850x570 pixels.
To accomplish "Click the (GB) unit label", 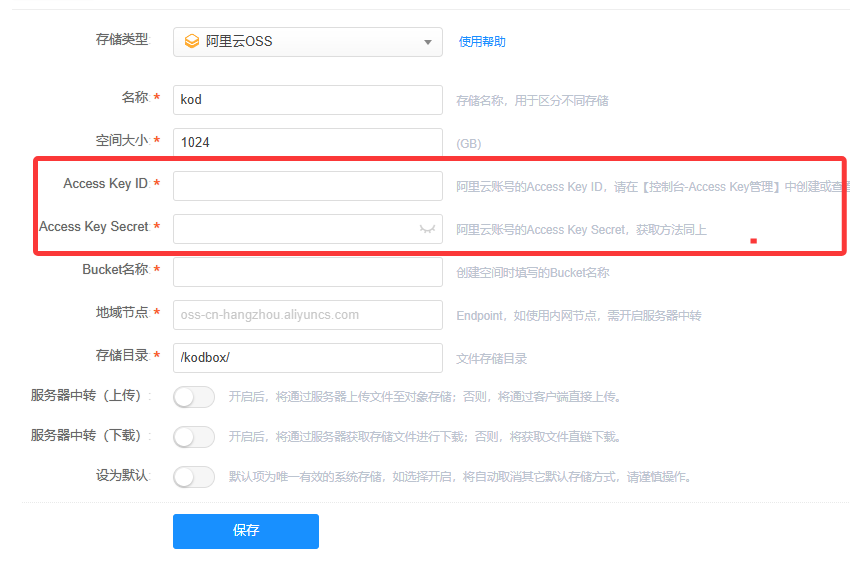I will pos(468,144).
